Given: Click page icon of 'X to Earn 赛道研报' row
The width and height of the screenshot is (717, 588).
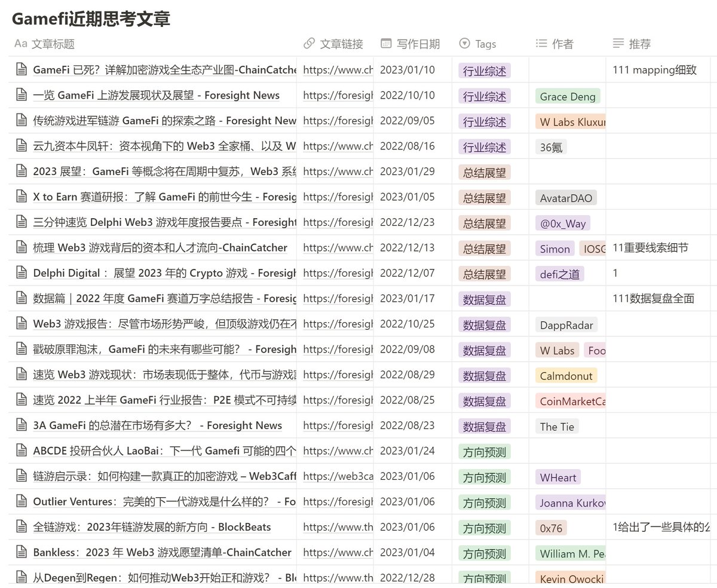Looking at the screenshot, I should coord(22,197).
